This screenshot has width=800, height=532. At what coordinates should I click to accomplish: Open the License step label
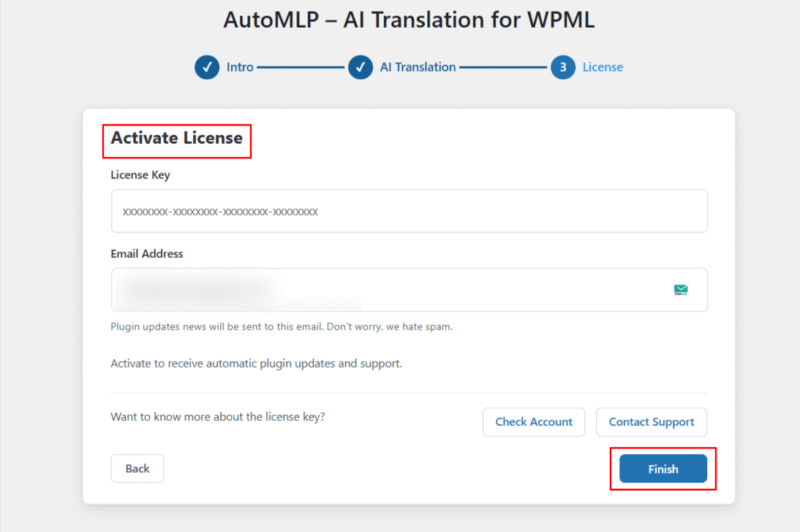point(603,67)
